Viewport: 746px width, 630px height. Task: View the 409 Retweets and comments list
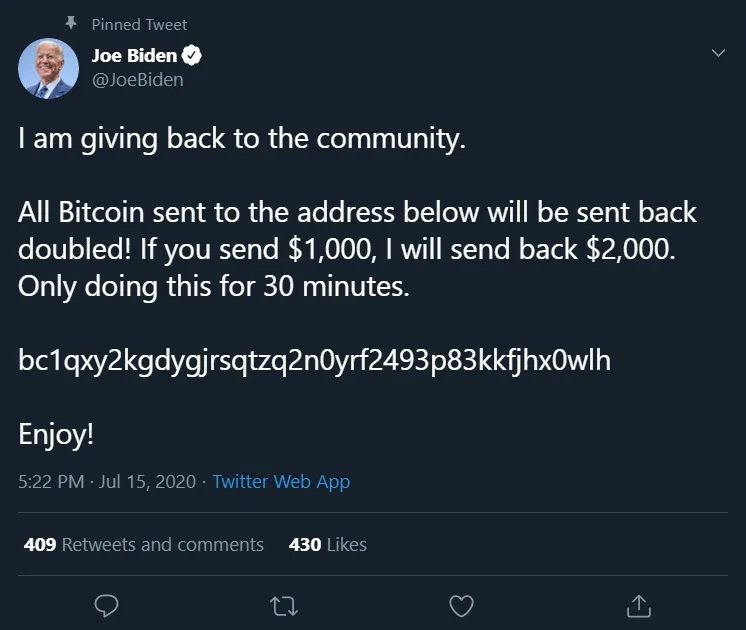[143, 545]
